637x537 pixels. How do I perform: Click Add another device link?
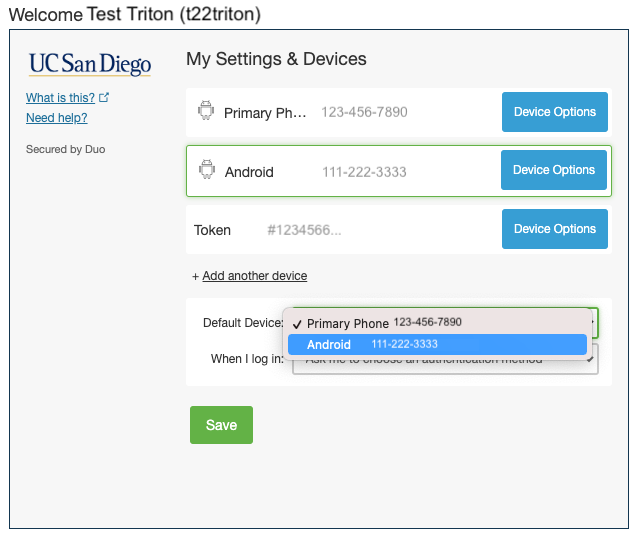point(254,276)
